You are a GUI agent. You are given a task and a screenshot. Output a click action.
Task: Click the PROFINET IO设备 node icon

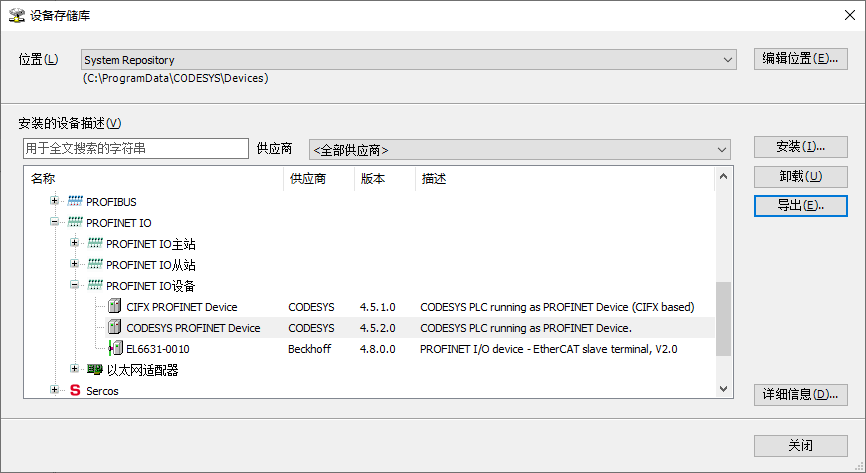coord(95,285)
